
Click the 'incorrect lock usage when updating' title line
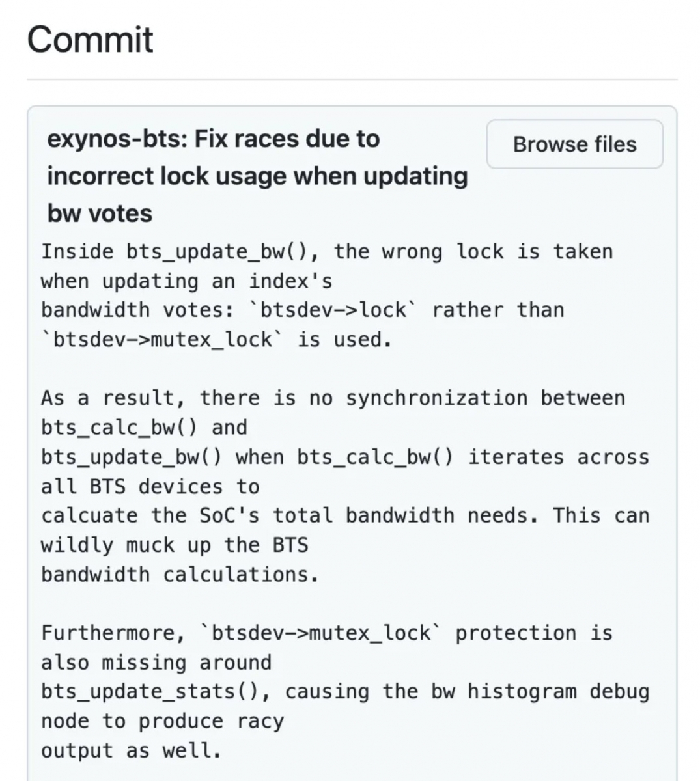(x=257, y=176)
